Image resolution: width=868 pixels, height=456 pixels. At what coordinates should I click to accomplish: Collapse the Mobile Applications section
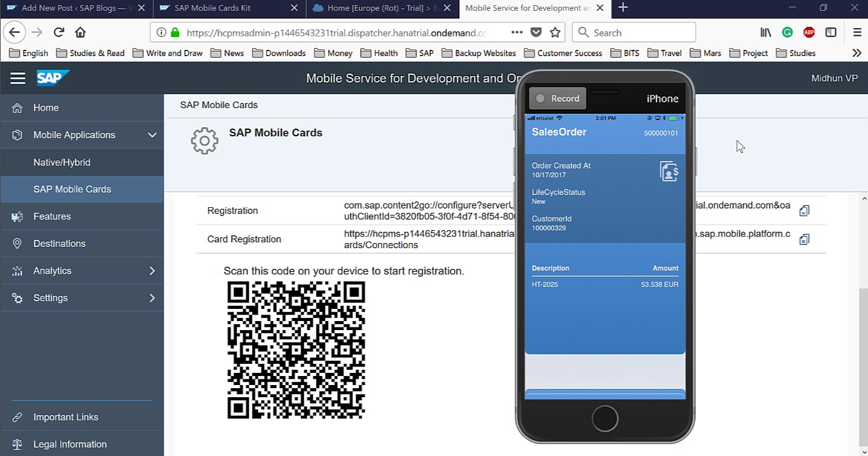click(152, 135)
